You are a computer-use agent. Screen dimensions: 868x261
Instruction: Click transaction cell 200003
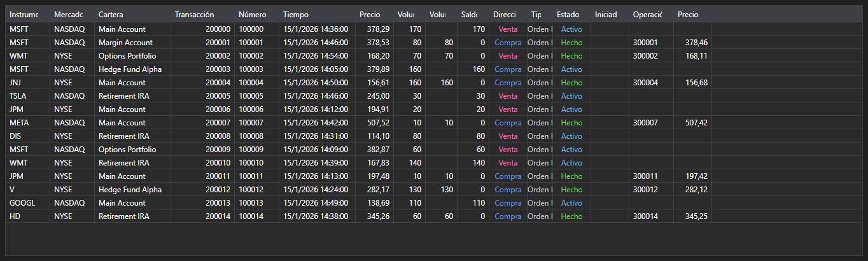(202, 69)
